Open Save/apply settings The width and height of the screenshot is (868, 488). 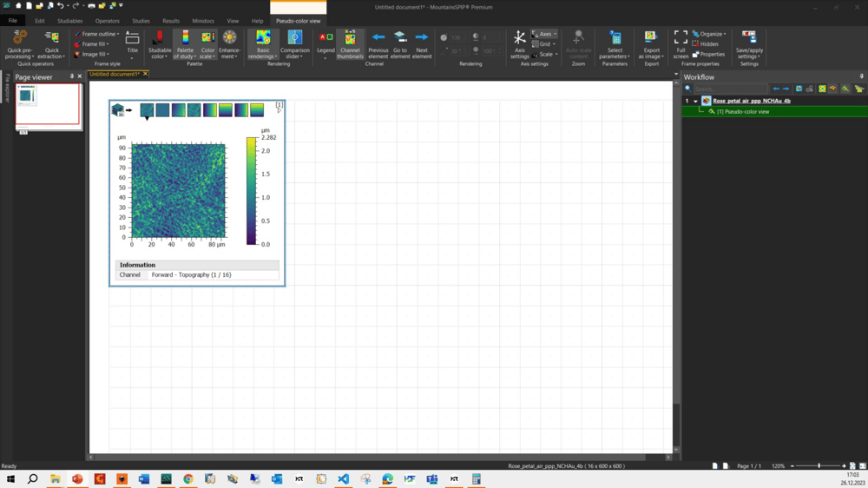pyautogui.click(x=749, y=44)
